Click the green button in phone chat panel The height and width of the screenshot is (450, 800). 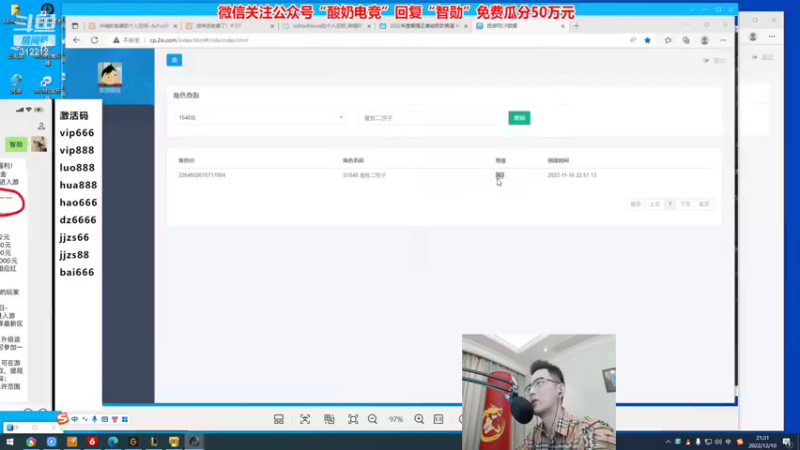click(16, 144)
